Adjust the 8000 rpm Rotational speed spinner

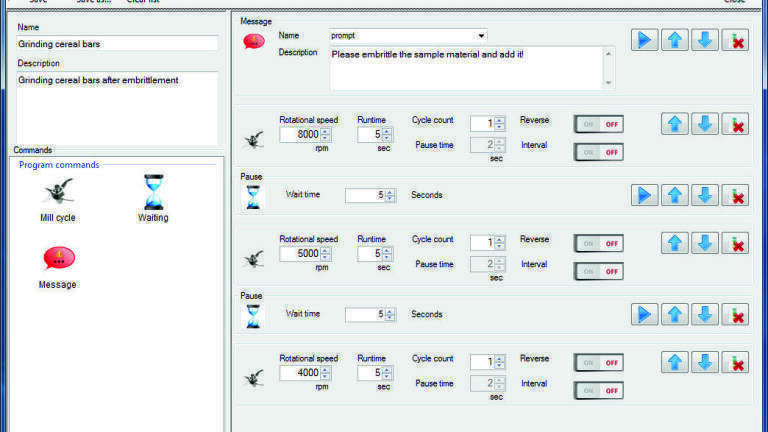pyautogui.click(x=325, y=134)
